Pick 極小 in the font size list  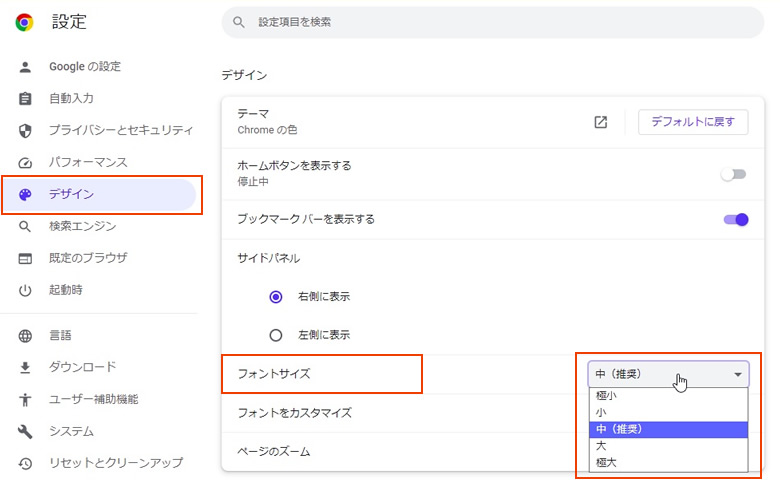tap(606, 396)
